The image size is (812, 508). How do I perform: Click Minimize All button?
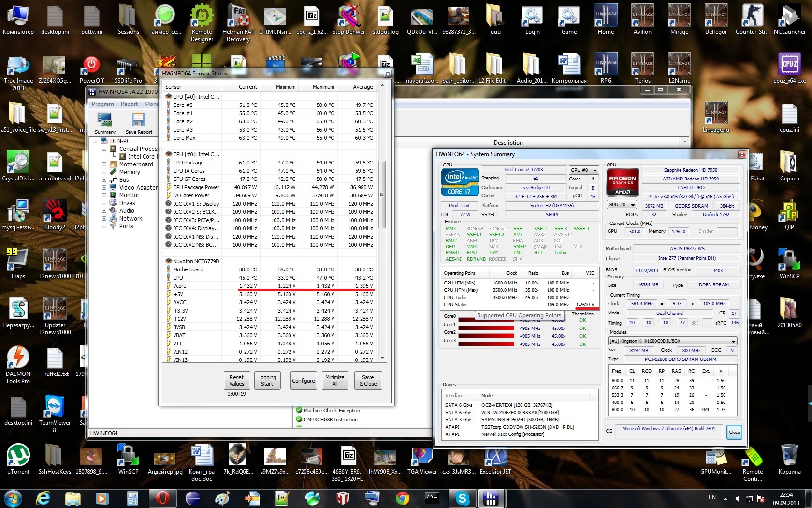[334, 381]
